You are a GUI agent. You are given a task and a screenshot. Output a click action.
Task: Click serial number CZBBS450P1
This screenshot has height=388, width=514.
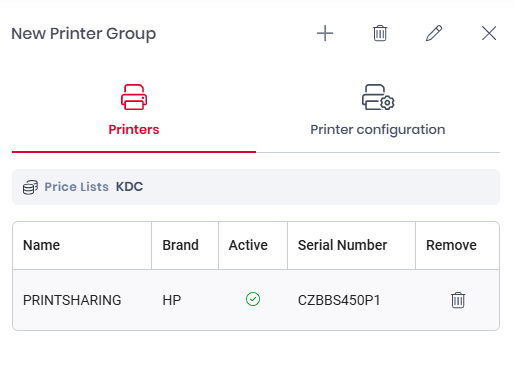pos(339,300)
